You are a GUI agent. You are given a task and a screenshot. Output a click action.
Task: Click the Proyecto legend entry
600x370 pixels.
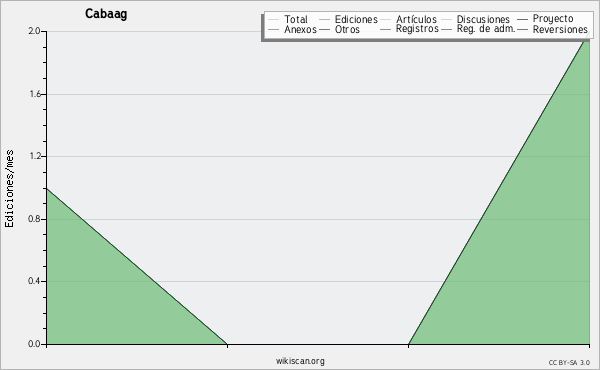click(x=545, y=19)
